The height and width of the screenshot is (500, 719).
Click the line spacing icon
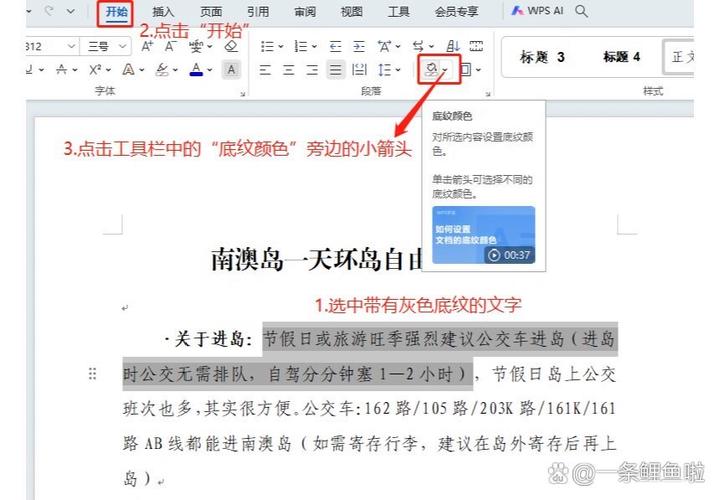(x=384, y=70)
